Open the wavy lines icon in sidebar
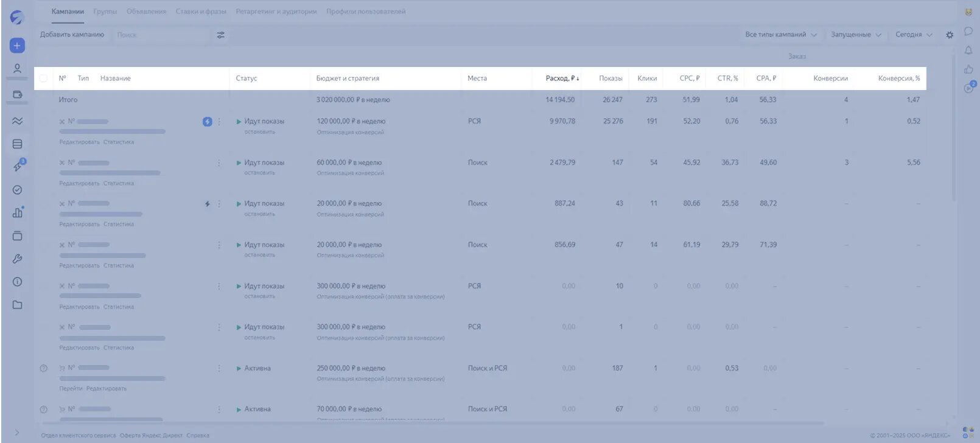The image size is (980, 443). click(x=17, y=121)
